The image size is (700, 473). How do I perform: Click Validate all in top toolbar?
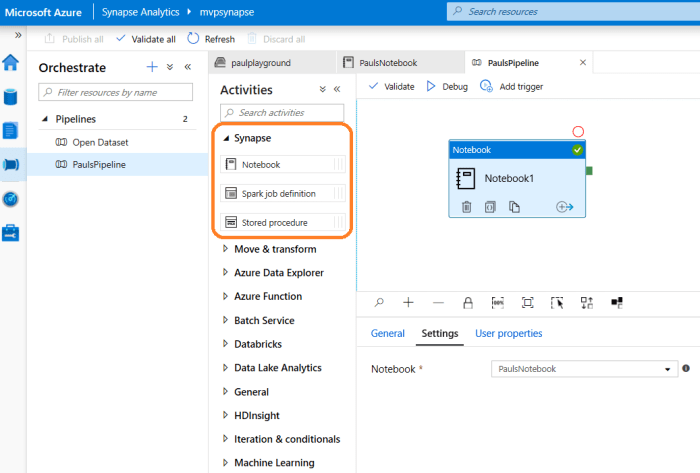(146, 39)
